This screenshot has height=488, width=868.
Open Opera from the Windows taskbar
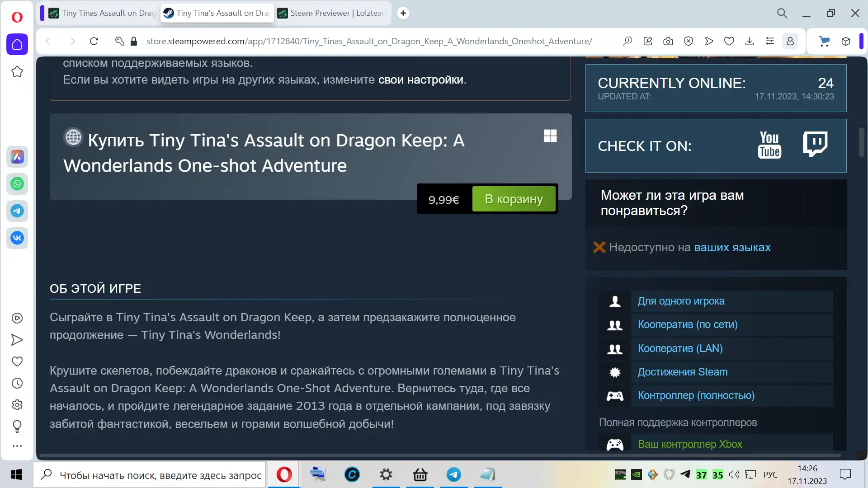(284, 474)
